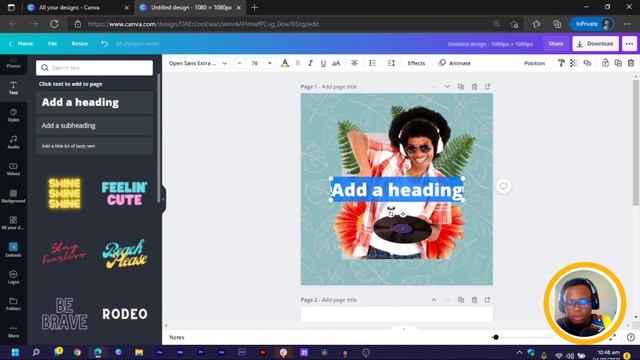This screenshot has height=360, width=640.
Task: Open the Resize menu
Action: pyautogui.click(x=80, y=44)
